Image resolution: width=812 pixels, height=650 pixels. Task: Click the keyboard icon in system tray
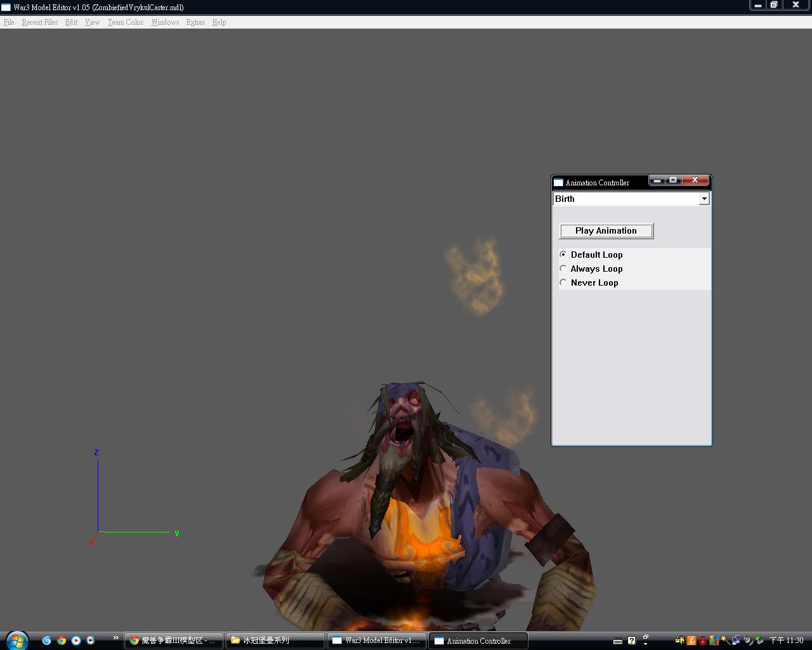[618, 640]
